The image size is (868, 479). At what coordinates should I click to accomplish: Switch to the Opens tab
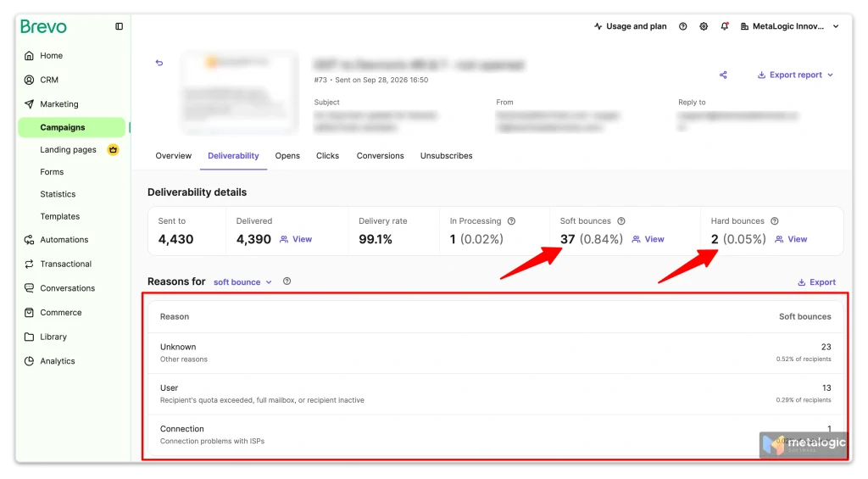[287, 156]
